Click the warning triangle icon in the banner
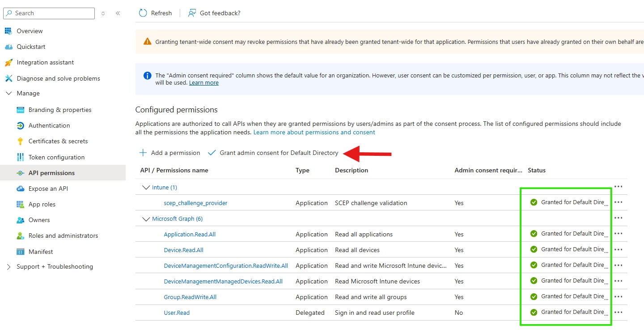644x330 pixels. (148, 42)
